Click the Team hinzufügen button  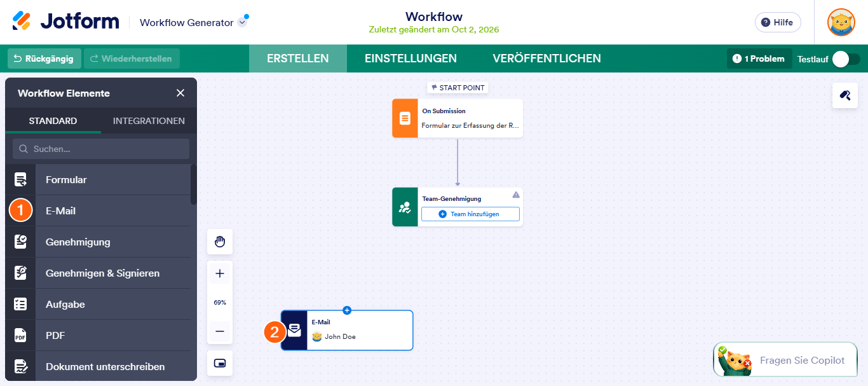pos(470,214)
